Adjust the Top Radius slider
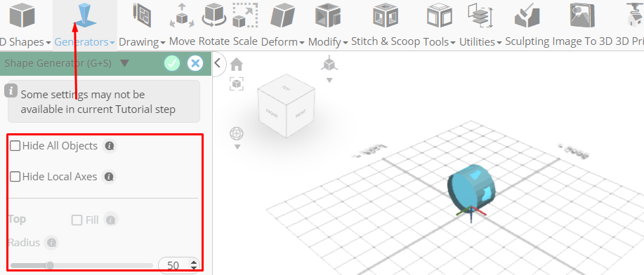644x275 pixels. 81,266
